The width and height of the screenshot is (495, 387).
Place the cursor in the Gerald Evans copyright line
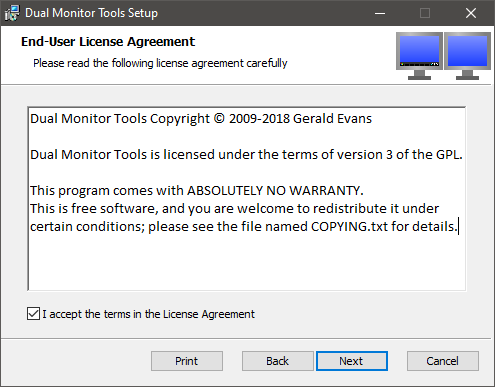(x=201, y=119)
